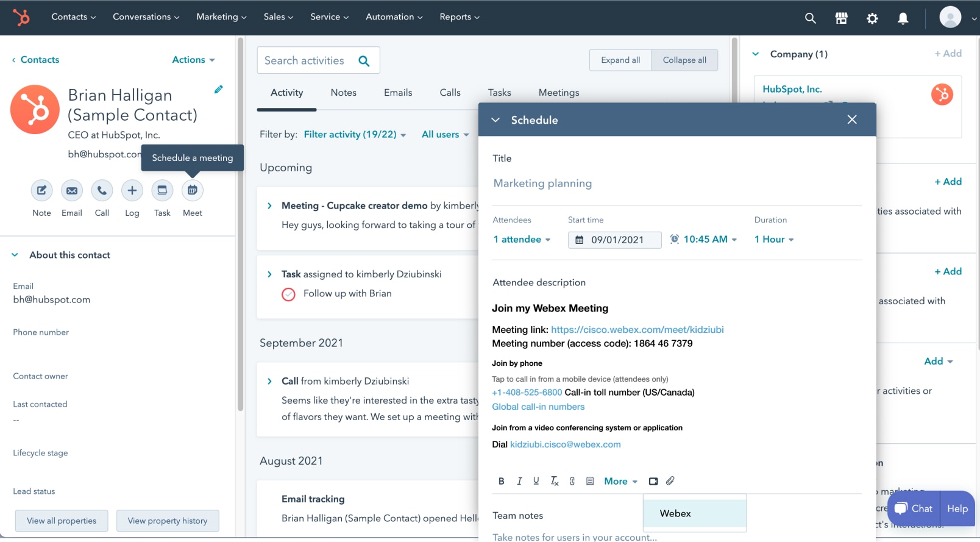The height and width of the screenshot is (542, 980).
Task: Change the 1 Hour duration
Action: (774, 240)
